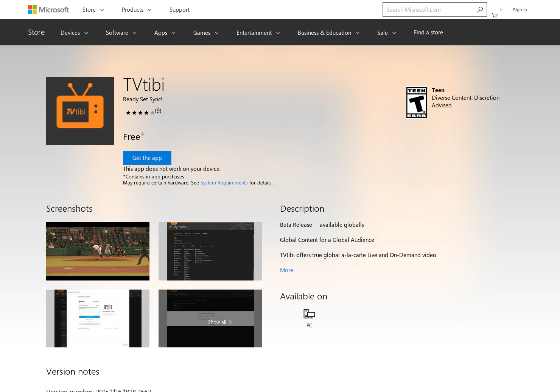Click 'Contains in-app purchases' note
The image size is (560, 392).
[154, 177]
